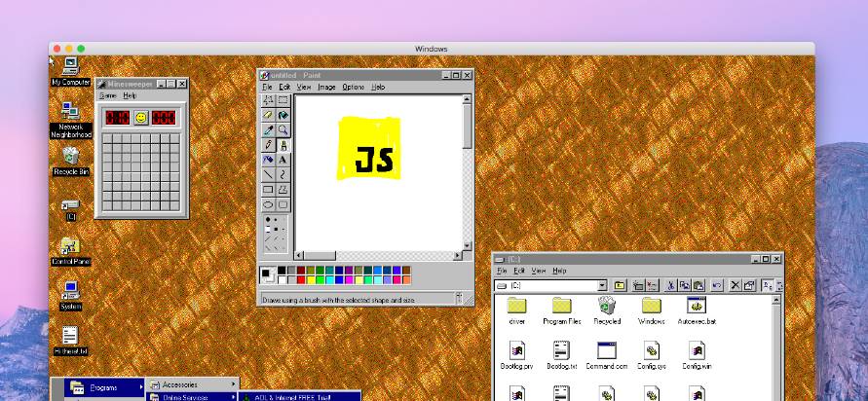
Task: Select the Network Neighborhood desktop icon
Action: [70, 120]
